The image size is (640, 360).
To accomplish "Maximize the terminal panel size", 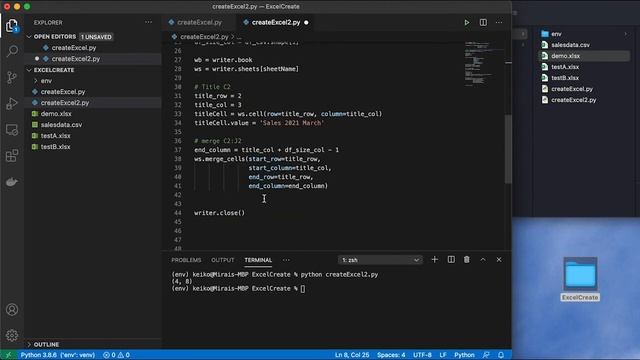I will point(483,260).
